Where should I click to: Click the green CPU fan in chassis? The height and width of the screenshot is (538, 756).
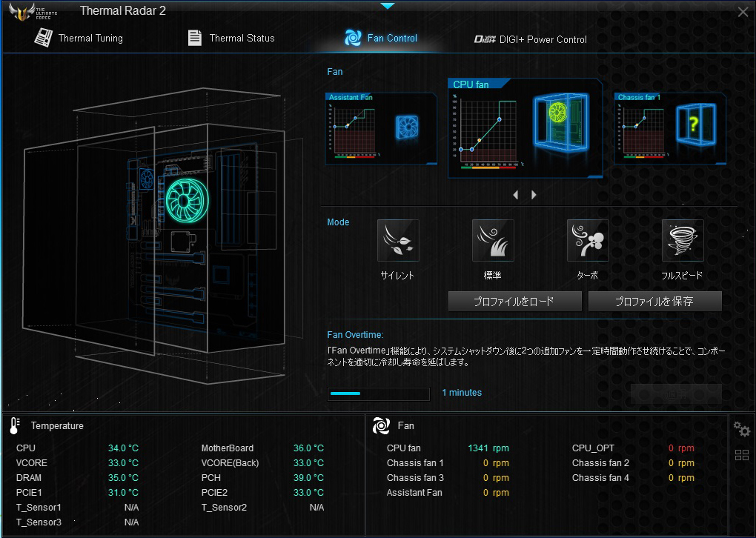pyautogui.click(x=187, y=201)
